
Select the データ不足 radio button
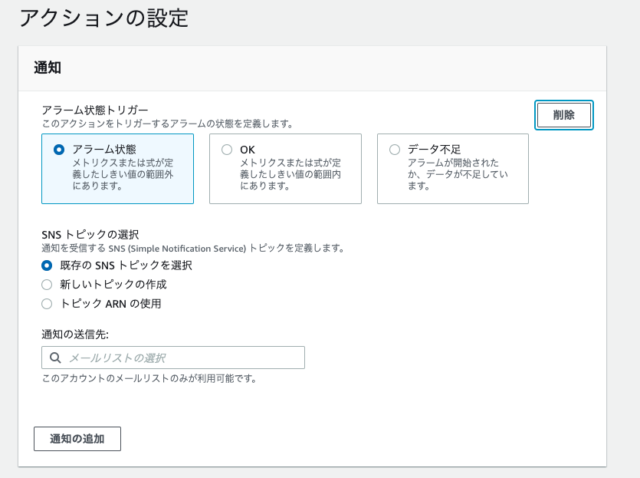pyautogui.click(x=394, y=150)
